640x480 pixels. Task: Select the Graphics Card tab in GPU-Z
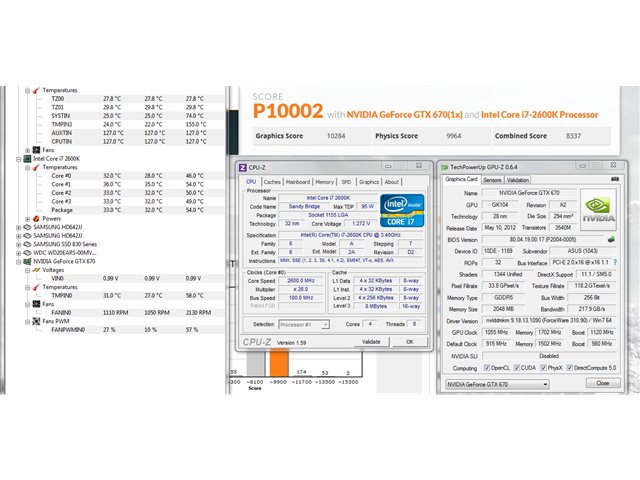click(x=461, y=179)
